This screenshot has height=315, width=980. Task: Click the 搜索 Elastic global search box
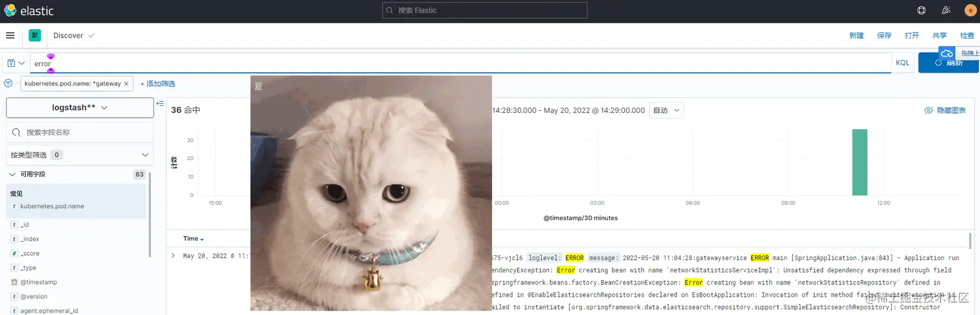(x=485, y=10)
